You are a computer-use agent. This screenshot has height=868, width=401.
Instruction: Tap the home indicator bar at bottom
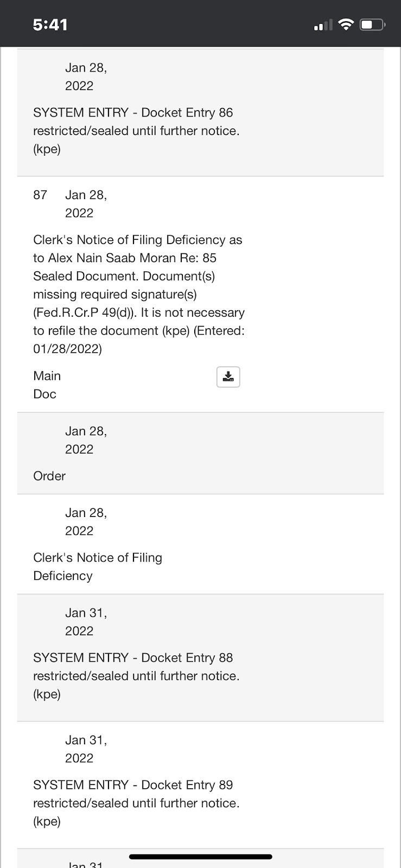point(200,857)
